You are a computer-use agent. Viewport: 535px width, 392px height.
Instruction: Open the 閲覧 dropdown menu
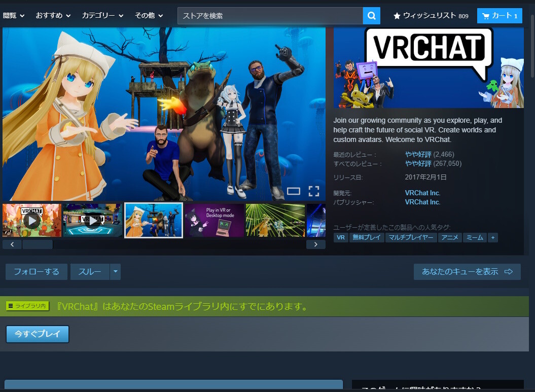(x=14, y=16)
